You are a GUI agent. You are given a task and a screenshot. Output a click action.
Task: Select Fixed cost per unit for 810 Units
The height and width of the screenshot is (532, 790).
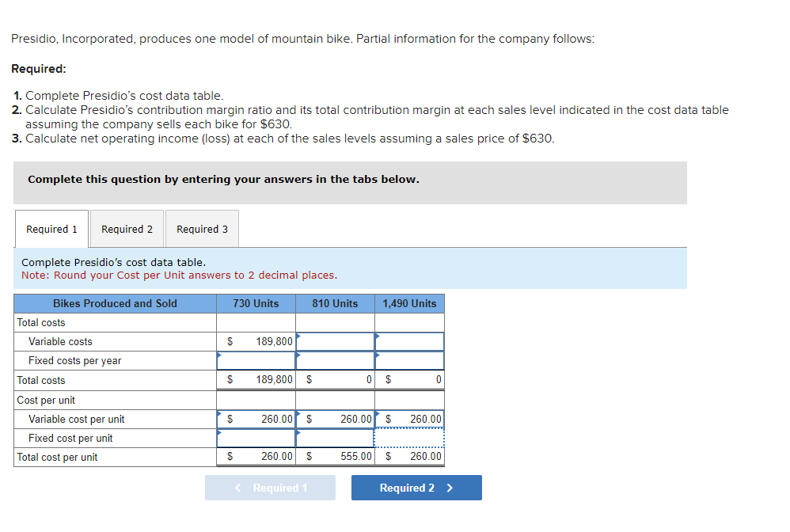(x=335, y=439)
